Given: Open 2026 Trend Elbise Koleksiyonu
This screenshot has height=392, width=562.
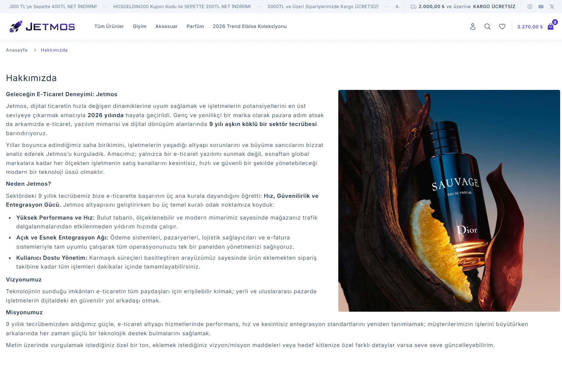Looking at the screenshot, I should click(250, 27).
